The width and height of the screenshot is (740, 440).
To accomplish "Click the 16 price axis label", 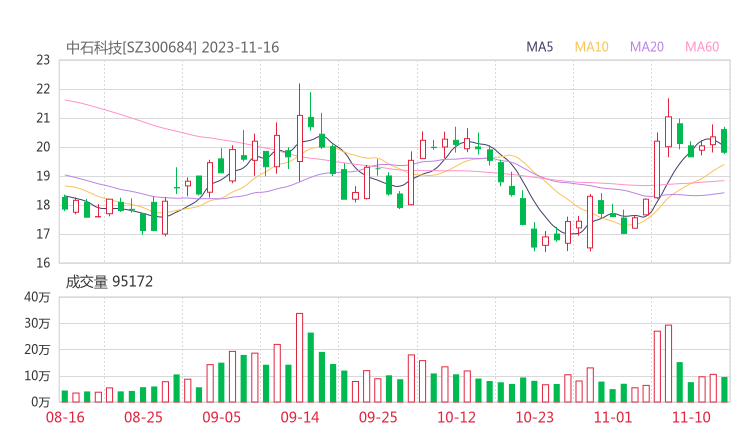I will [43, 263].
